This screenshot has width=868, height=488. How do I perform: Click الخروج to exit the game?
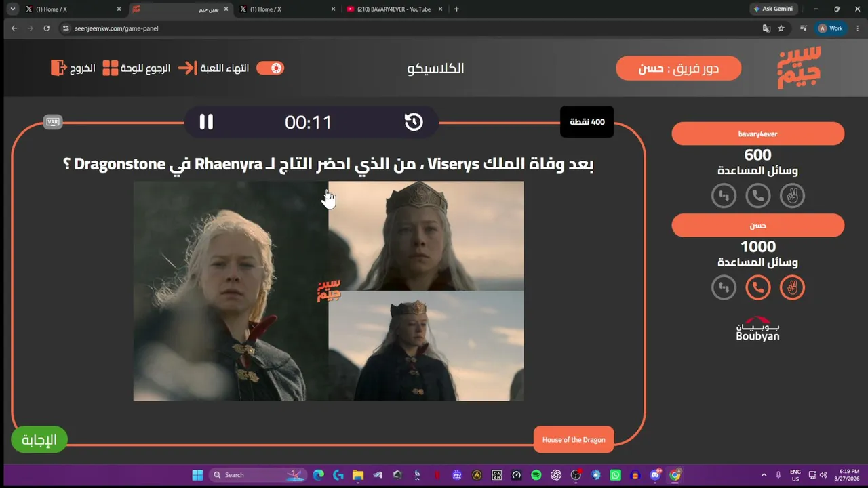pos(83,68)
